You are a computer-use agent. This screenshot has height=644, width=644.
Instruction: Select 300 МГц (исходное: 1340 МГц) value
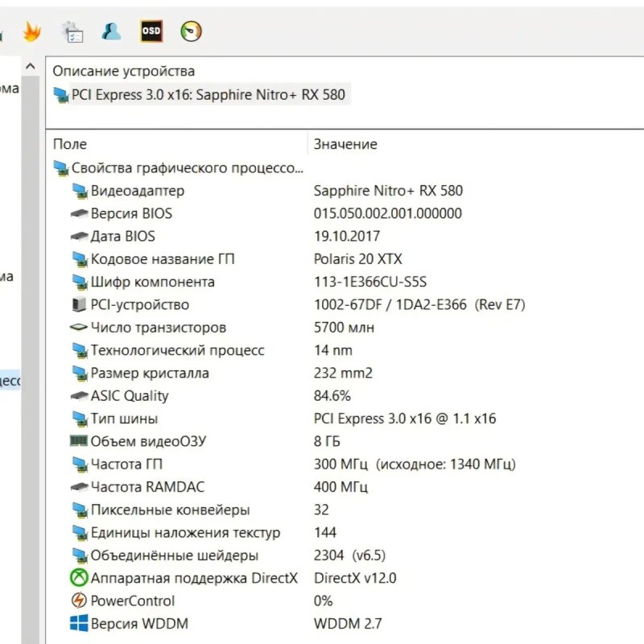(x=415, y=464)
